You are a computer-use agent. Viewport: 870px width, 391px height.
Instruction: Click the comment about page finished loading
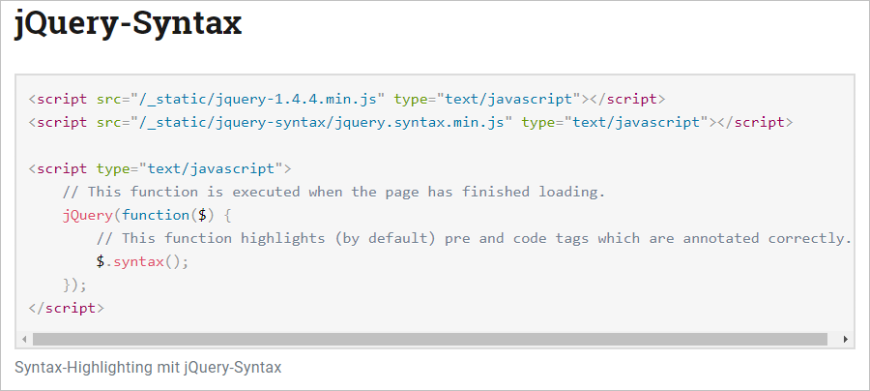click(333, 192)
